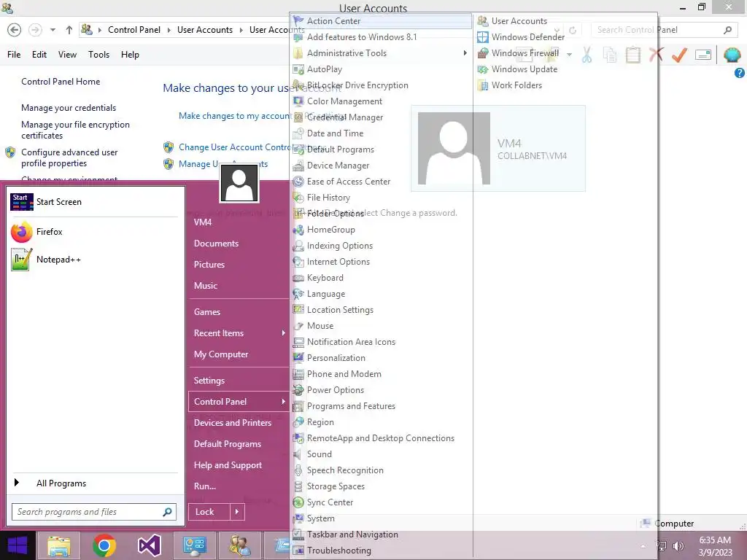The image size is (747, 560).
Task: Launch Notepad++ from start menu
Action: pos(94,260)
